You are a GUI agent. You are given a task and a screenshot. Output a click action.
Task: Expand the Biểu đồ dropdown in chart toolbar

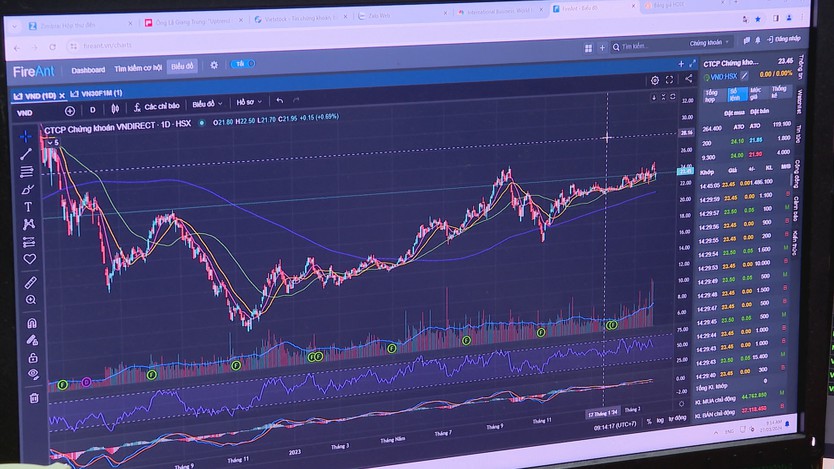(207, 104)
